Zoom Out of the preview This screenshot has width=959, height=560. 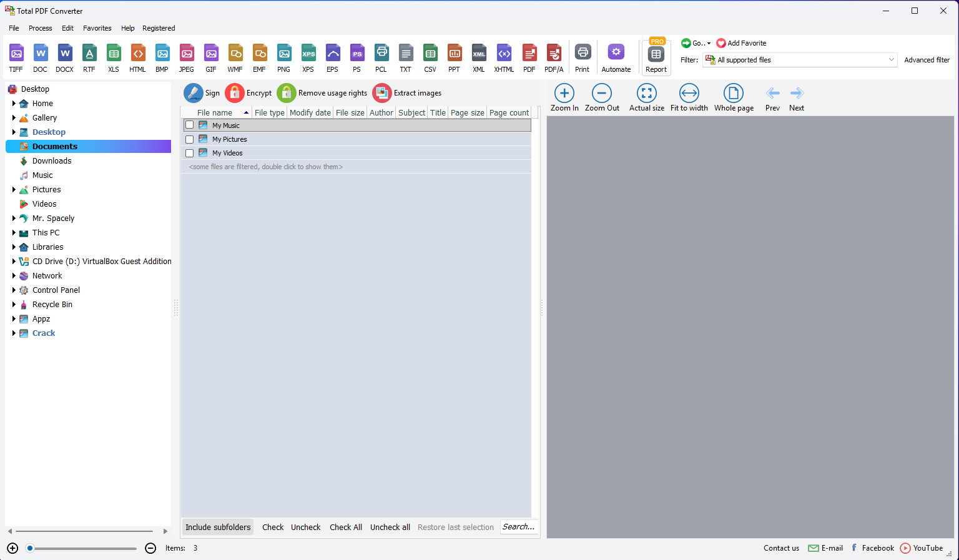[602, 98]
